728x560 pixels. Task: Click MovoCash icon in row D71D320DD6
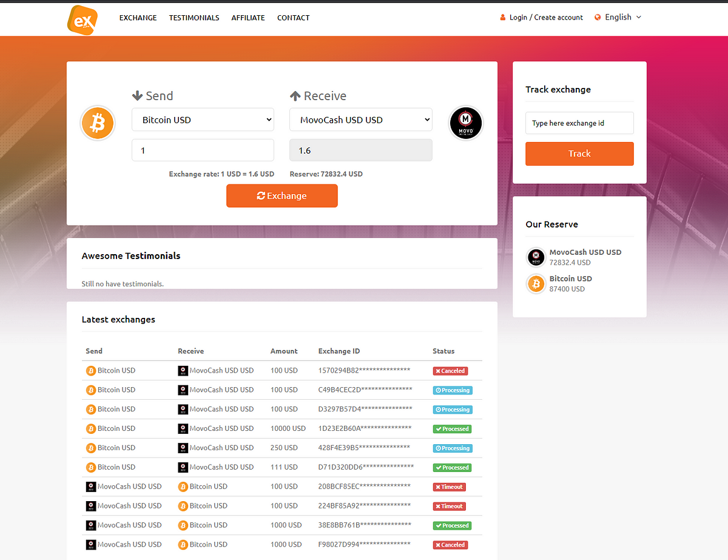coord(183,468)
